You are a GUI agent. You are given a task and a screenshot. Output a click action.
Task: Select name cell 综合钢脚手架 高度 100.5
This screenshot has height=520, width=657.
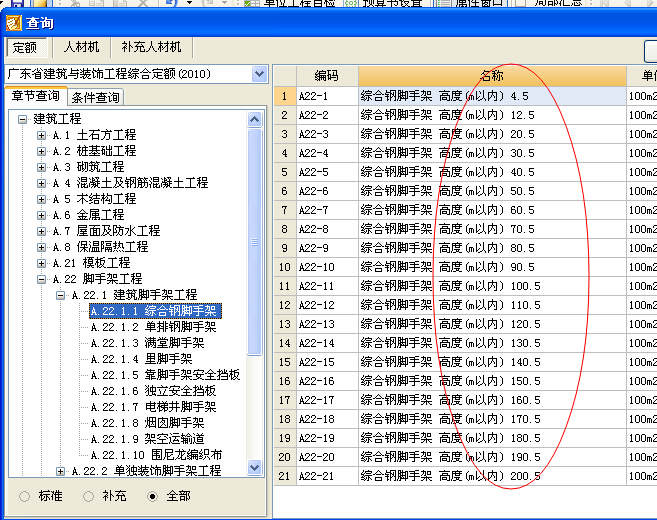pyautogui.click(x=492, y=287)
